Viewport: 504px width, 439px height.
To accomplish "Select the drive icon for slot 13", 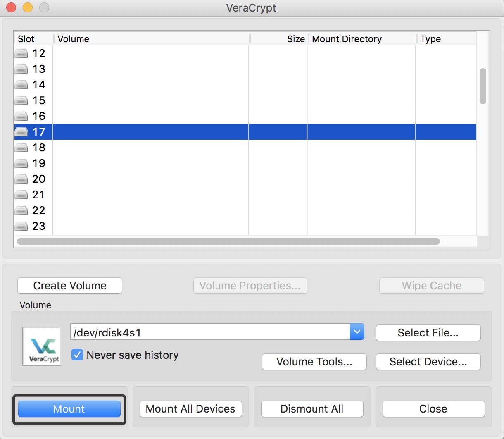I will 21,69.
